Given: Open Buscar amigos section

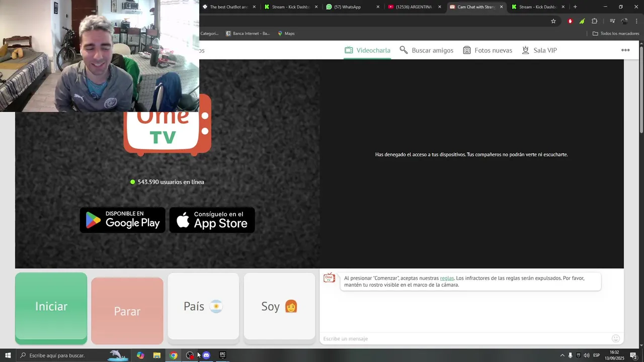Looking at the screenshot, I should tap(426, 50).
